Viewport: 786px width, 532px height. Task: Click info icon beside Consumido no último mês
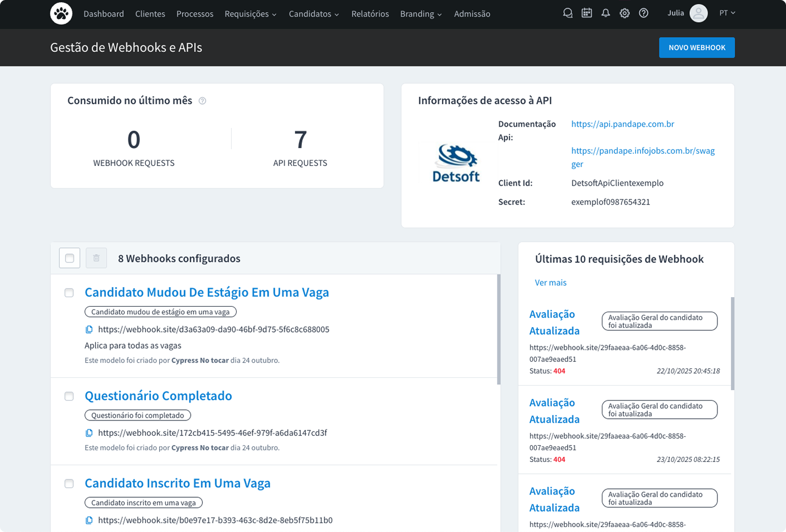point(202,101)
